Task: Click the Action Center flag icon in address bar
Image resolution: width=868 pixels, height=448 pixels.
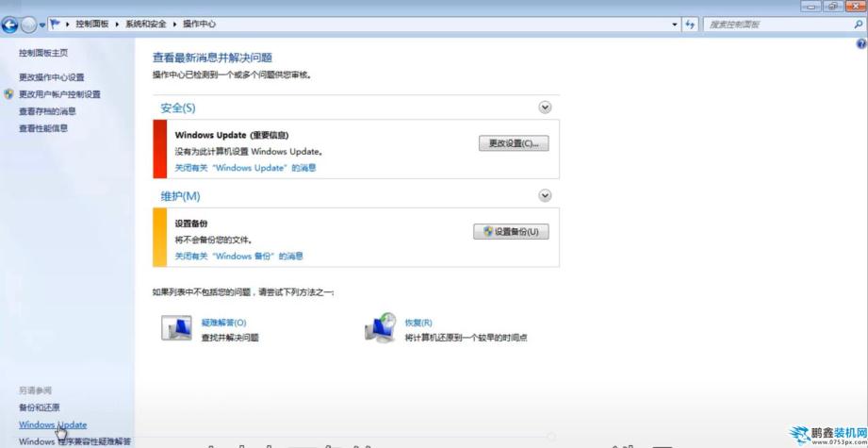Action: 55,25
